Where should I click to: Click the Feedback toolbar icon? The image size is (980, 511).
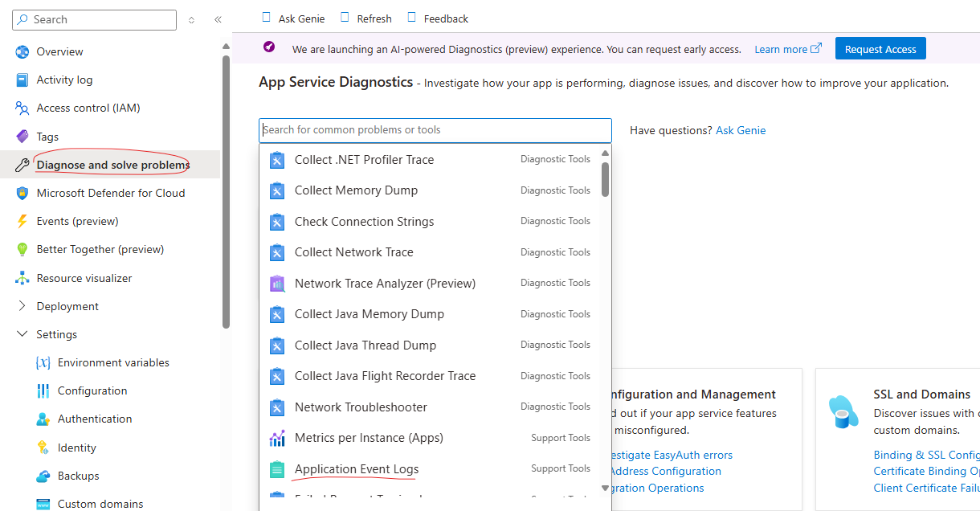click(x=412, y=17)
